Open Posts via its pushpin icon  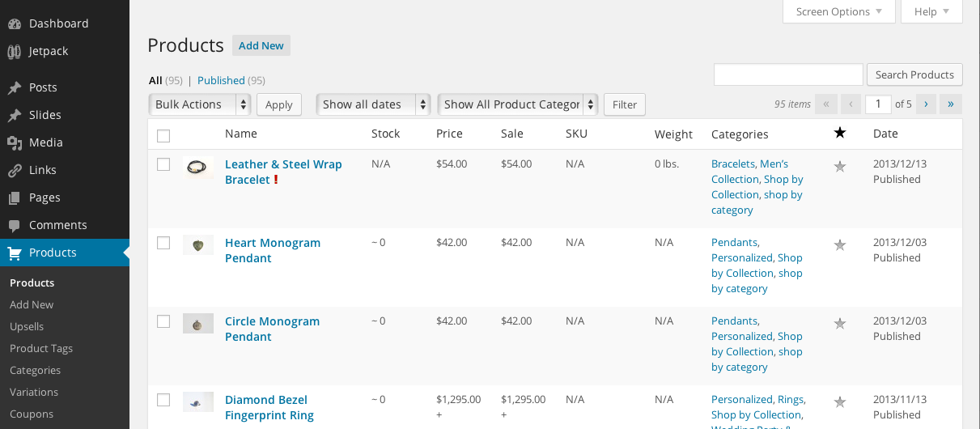pos(15,87)
